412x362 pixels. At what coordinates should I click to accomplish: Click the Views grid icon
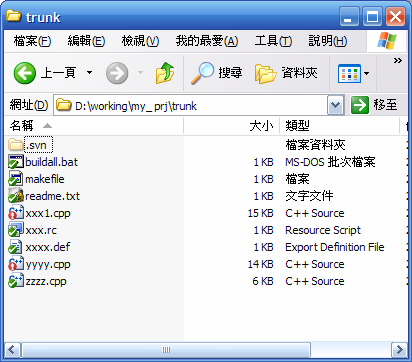click(349, 73)
